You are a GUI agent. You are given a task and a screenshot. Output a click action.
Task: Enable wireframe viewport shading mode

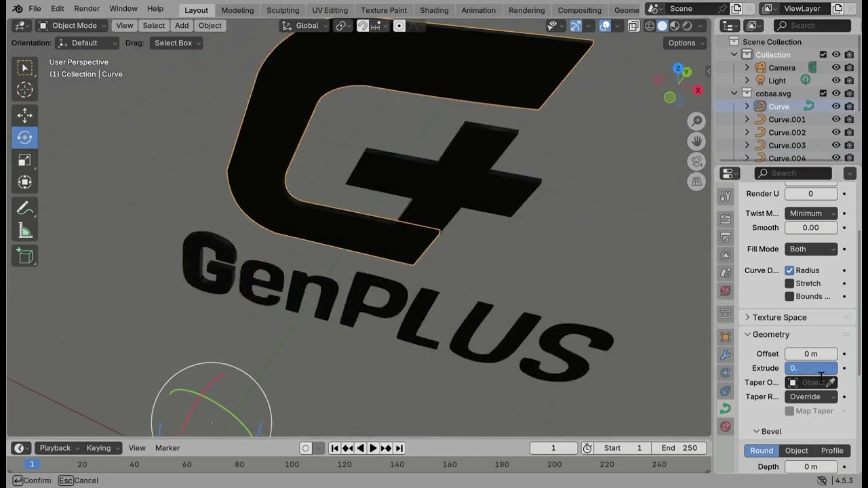pos(650,26)
